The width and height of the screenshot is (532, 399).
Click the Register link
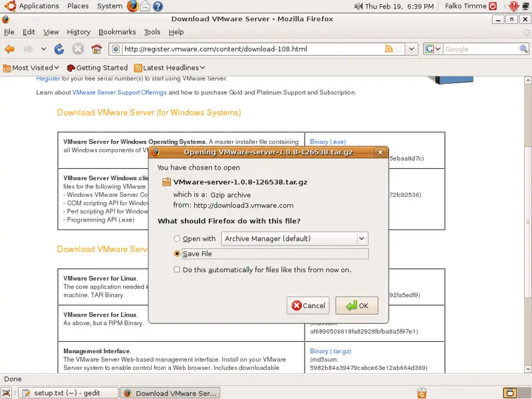pyautogui.click(x=48, y=78)
